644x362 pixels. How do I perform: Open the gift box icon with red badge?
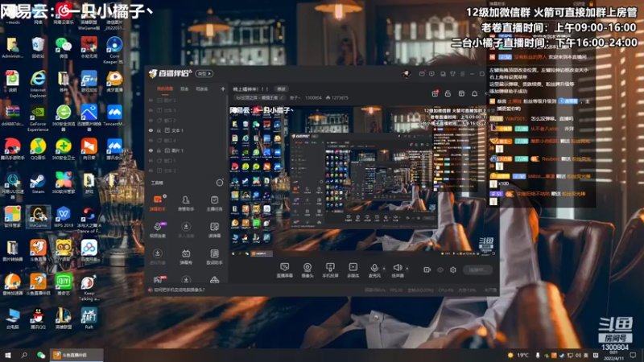point(435,93)
